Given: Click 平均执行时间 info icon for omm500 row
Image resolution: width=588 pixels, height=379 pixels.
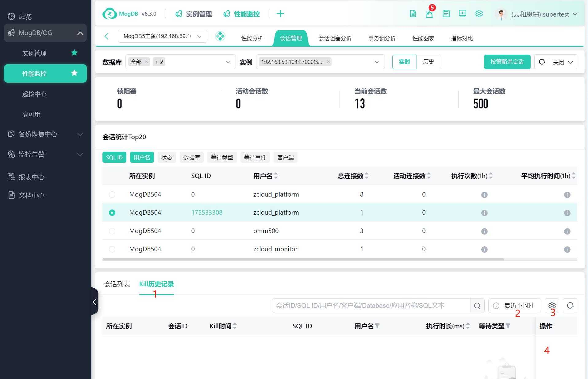Looking at the screenshot, I should coord(567,231).
